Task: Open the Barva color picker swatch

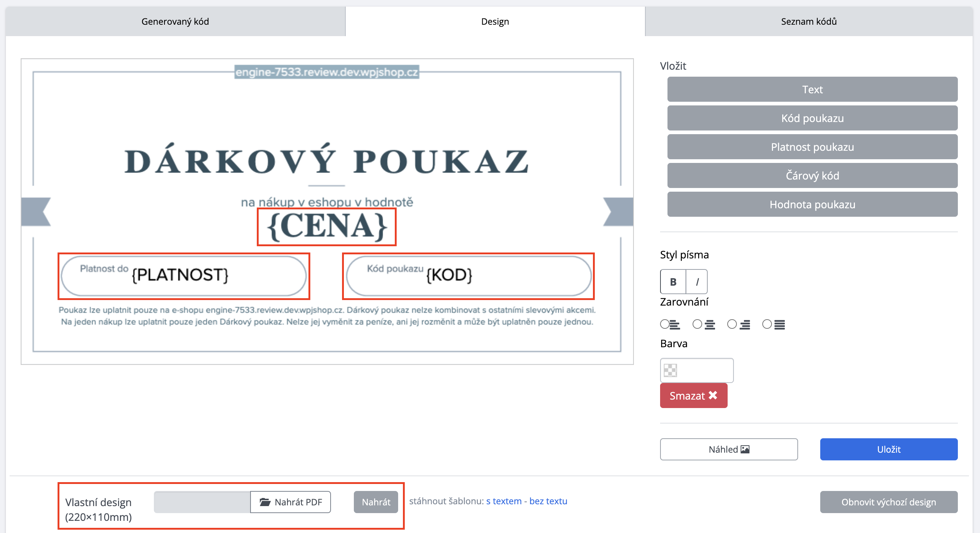Action: pyautogui.click(x=670, y=370)
